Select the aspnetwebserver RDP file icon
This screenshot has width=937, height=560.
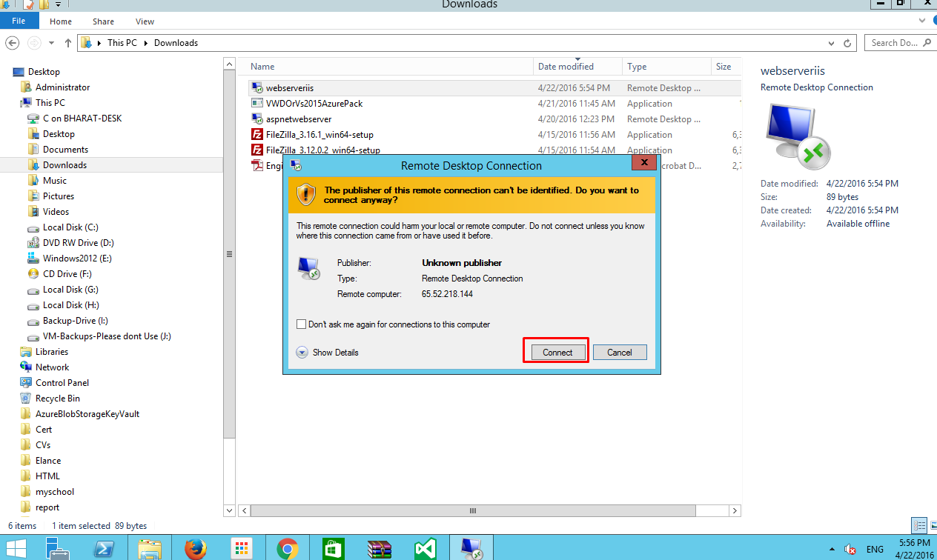(257, 119)
